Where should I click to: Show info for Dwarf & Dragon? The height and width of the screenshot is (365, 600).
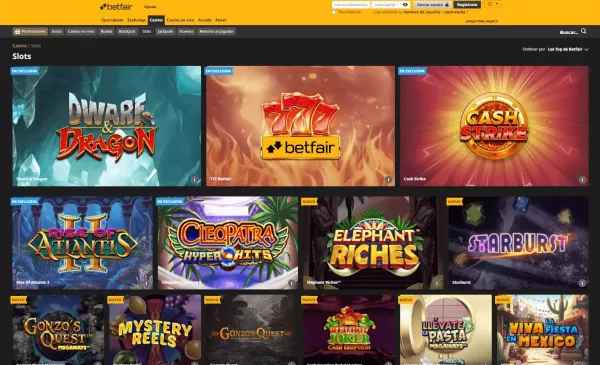[x=194, y=179]
